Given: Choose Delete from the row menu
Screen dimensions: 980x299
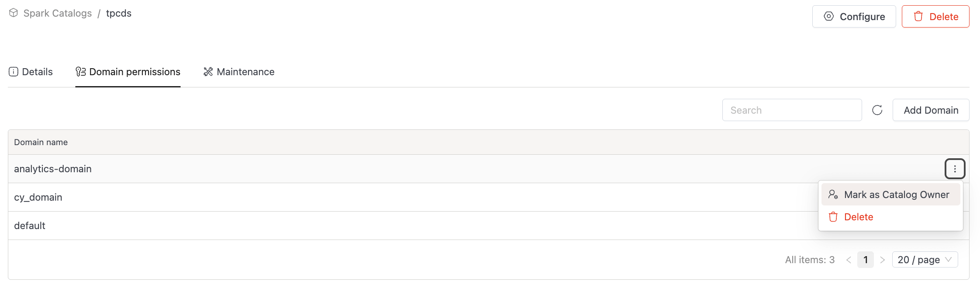Looking at the screenshot, I should pyautogui.click(x=858, y=217).
